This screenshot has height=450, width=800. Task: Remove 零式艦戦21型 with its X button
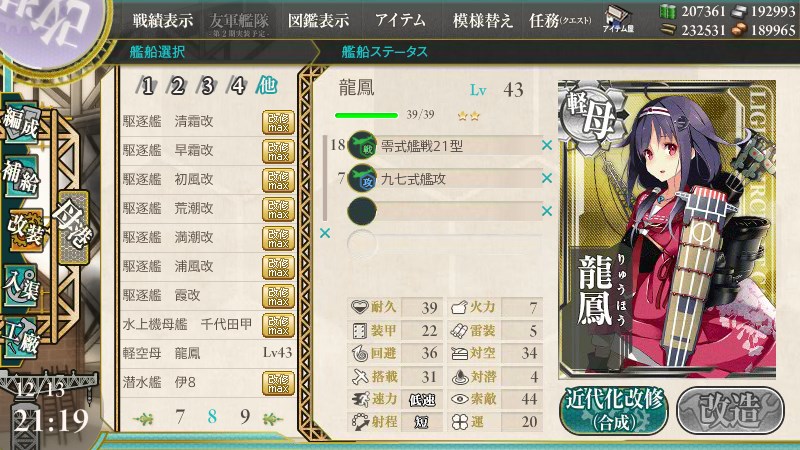pos(547,145)
